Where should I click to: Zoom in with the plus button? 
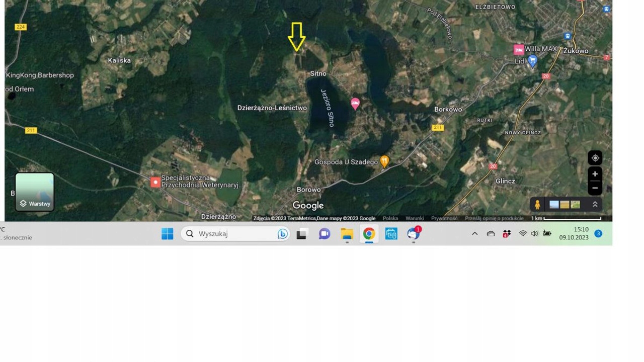(595, 174)
